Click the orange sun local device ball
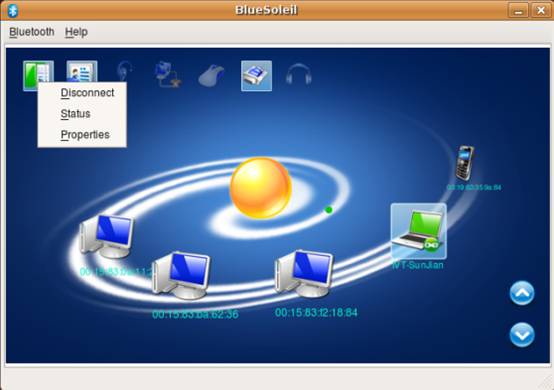This screenshot has height=390, width=554. [261, 188]
